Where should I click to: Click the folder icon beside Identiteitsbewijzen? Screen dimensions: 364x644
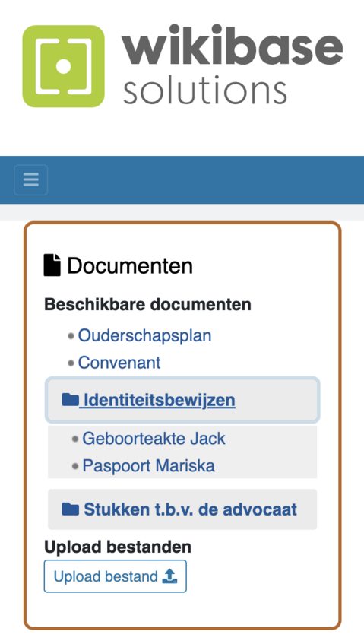[70, 399]
